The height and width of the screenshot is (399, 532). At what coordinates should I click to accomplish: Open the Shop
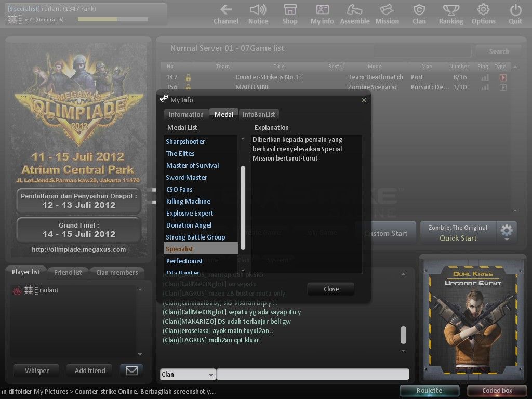pos(290,14)
